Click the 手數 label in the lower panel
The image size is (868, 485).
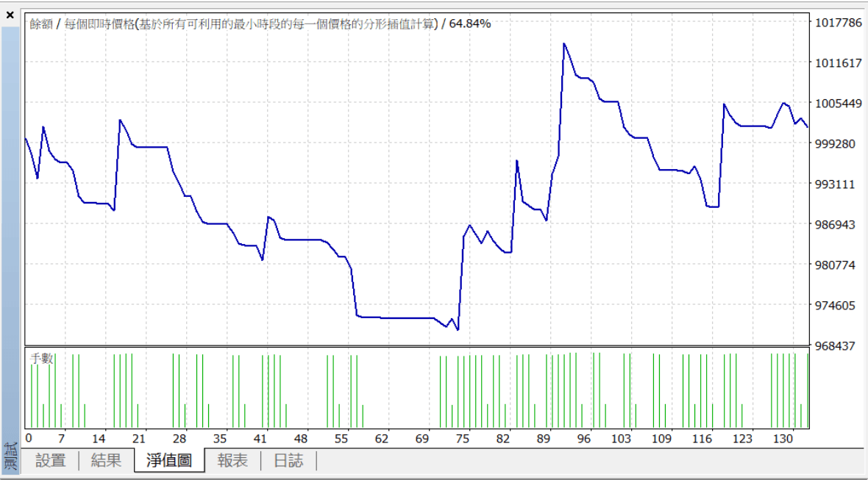[42, 359]
